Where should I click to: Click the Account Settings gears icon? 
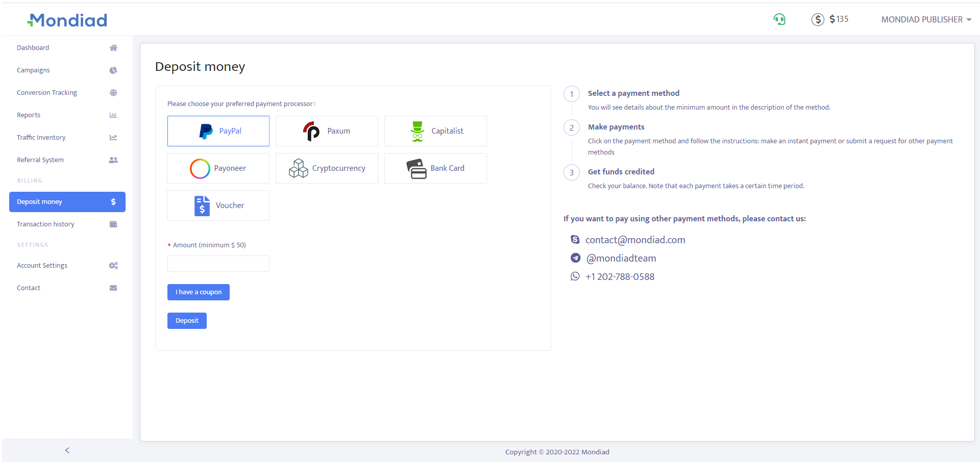[113, 266]
